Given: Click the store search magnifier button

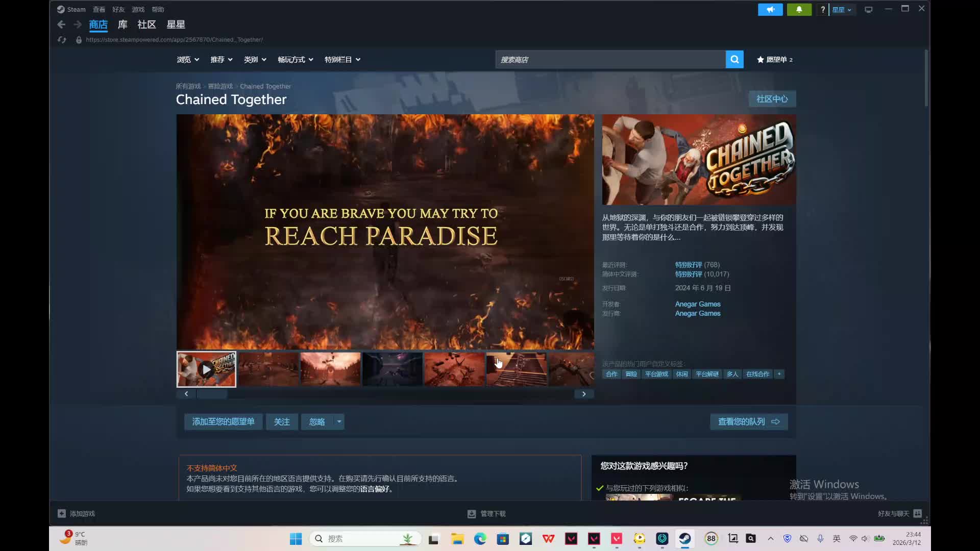Looking at the screenshot, I should pyautogui.click(x=734, y=60).
